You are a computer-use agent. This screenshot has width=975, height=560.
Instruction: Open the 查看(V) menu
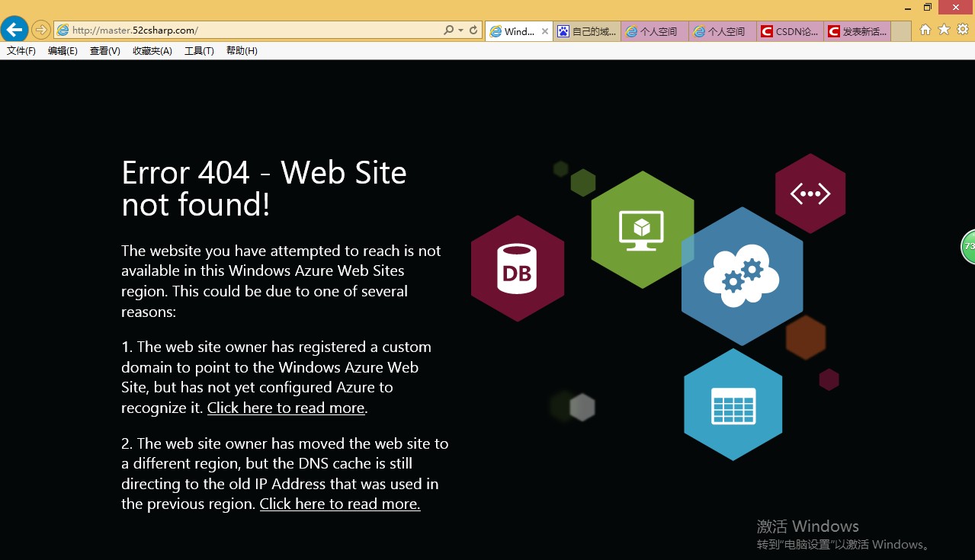[105, 51]
